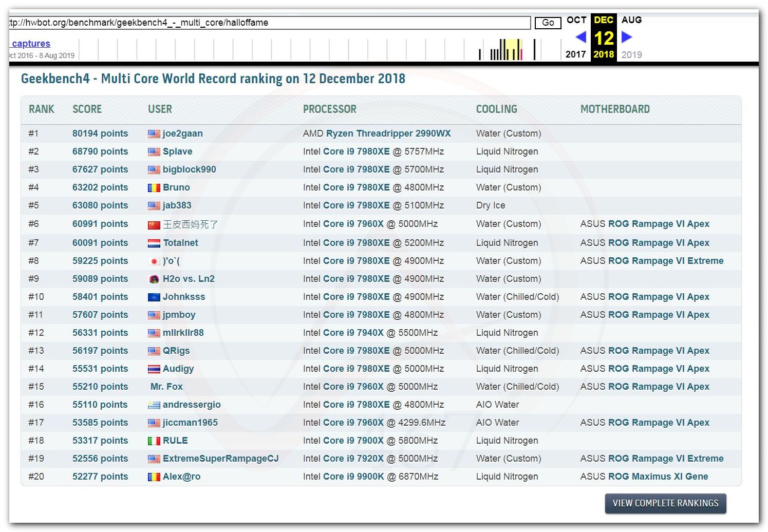Click the previous capture blue left arrow
768x532 pixels.
(x=580, y=37)
